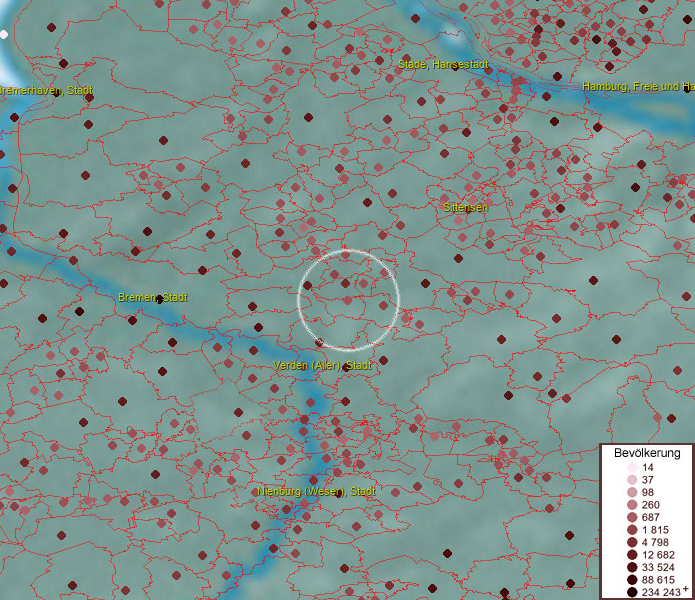695x600 pixels.
Task: Pick the legend swatch for 14
Action: pyautogui.click(x=632, y=467)
